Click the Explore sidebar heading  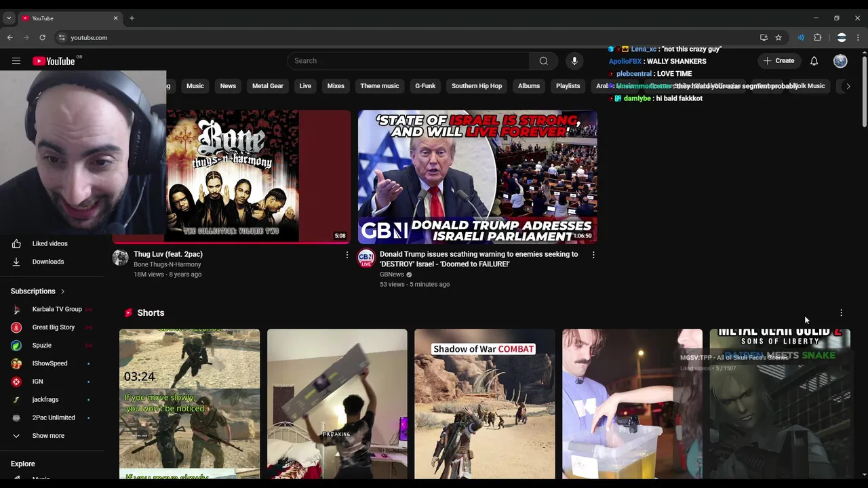(23, 464)
